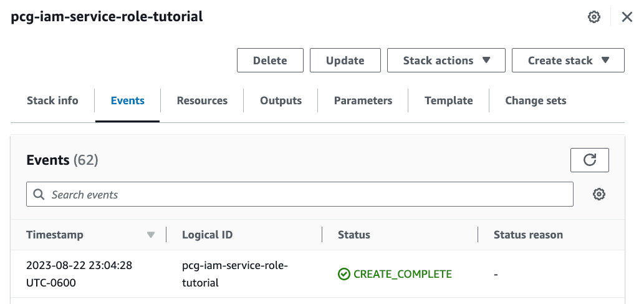
Task: Open events table preferences gear
Action: [599, 194]
